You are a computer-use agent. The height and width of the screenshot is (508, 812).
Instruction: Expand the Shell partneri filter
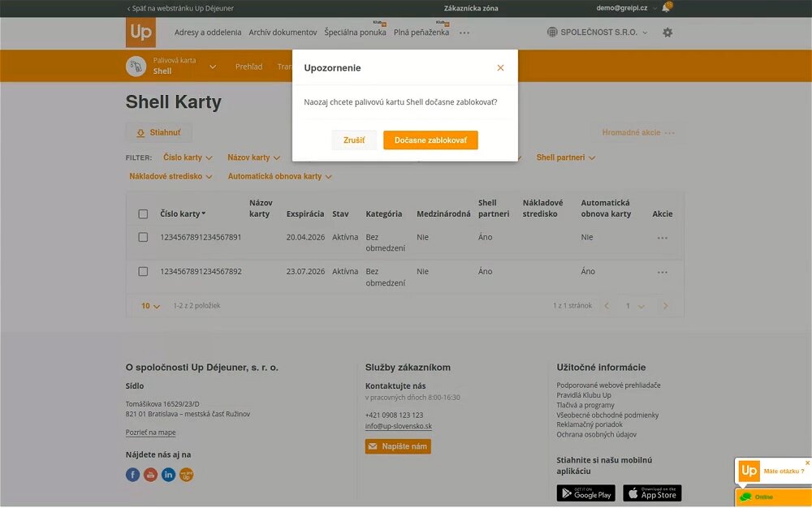coord(565,157)
